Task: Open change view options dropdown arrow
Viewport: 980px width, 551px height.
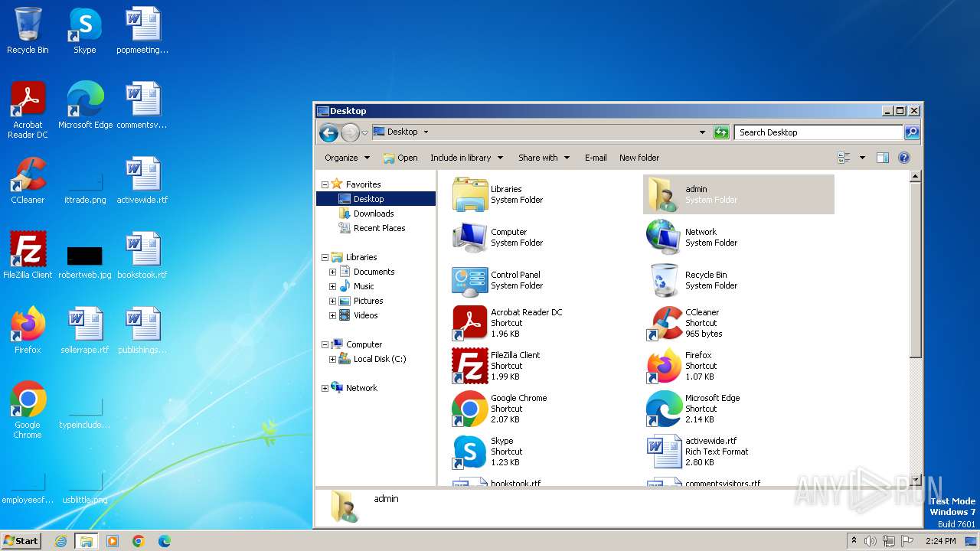Action: tap(862, 158)
